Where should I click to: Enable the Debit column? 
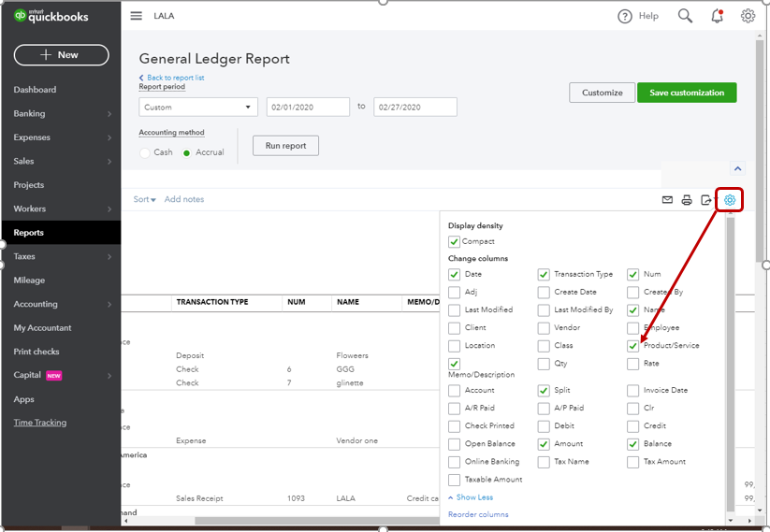click(x=544, y=426)
